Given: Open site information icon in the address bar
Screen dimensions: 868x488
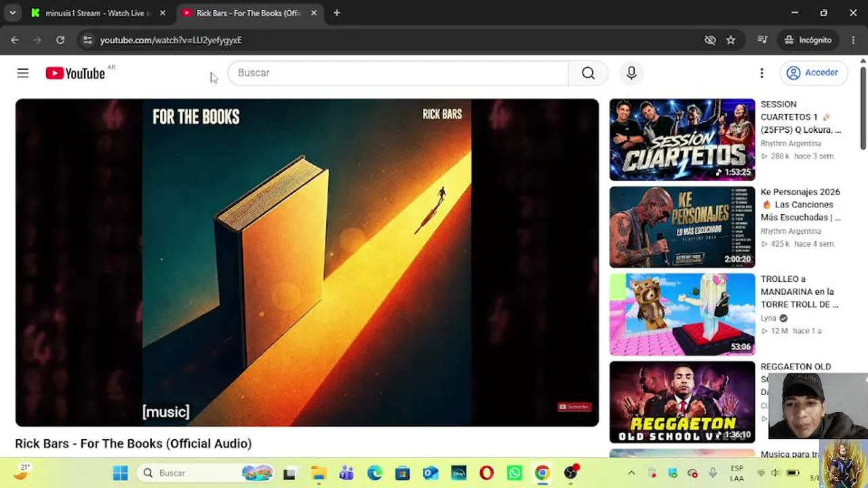Looking at the screenshot, I should [87, 40].
